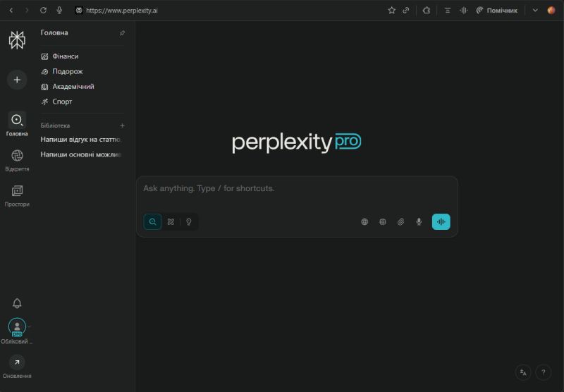Open thread 'Напиши основні можлив'
The image size is (564, 392).
(81, 154)
